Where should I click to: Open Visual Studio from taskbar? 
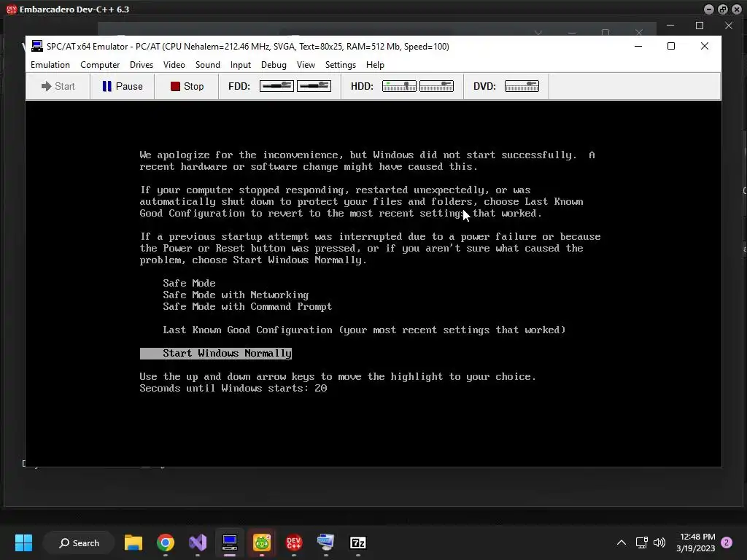[x=198, y=542]
